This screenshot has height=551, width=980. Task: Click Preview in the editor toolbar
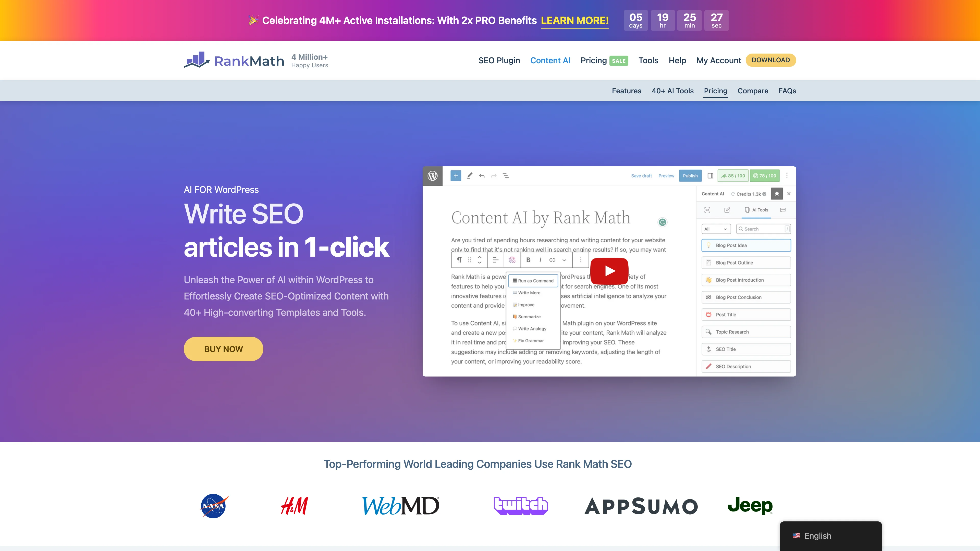tap(666, 176)
